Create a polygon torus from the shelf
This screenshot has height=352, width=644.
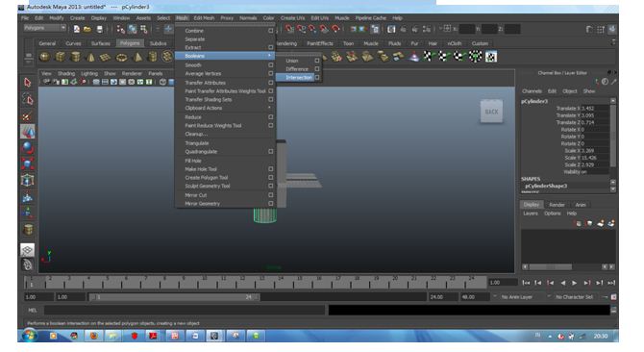121,57
